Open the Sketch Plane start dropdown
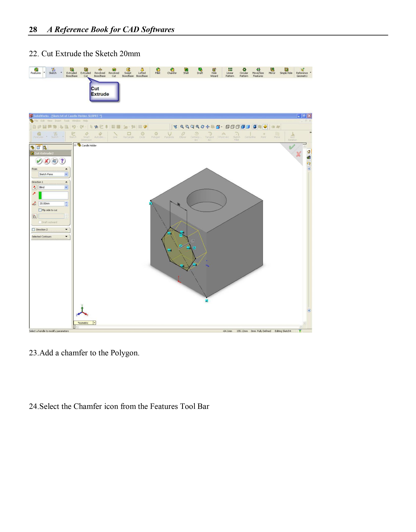 pos(66,174)
